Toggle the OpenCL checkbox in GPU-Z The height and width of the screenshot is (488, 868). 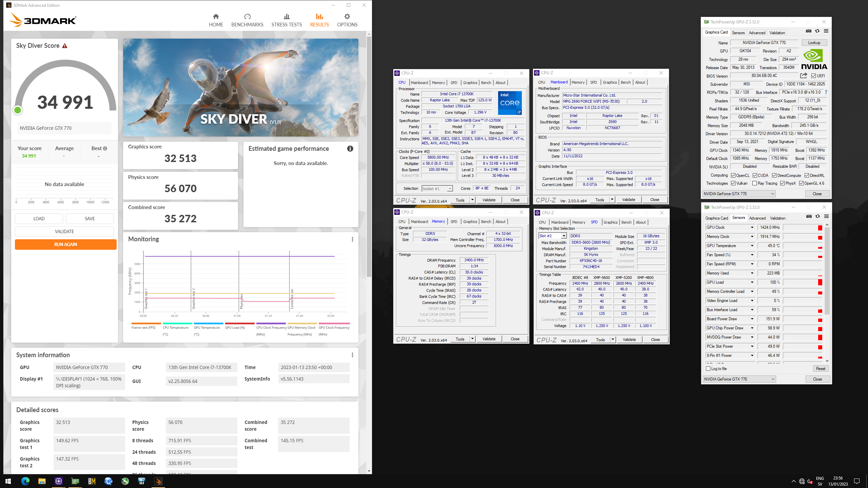coord(733,176)
